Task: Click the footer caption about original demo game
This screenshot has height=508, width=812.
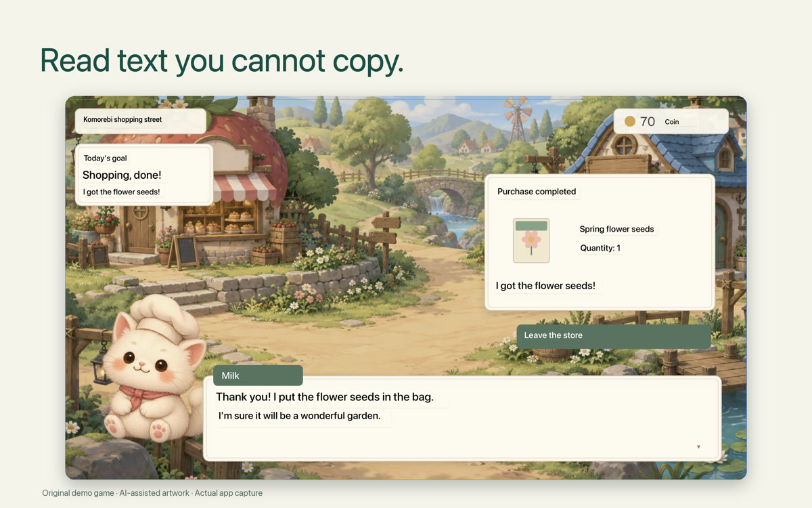Action: (x=152, y=493)
